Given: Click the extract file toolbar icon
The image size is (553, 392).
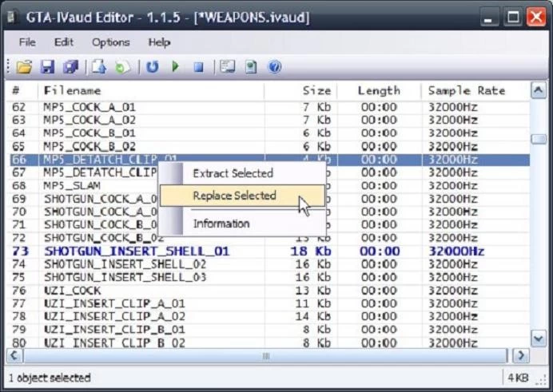Looking at the screenshot, I should 99,67.
